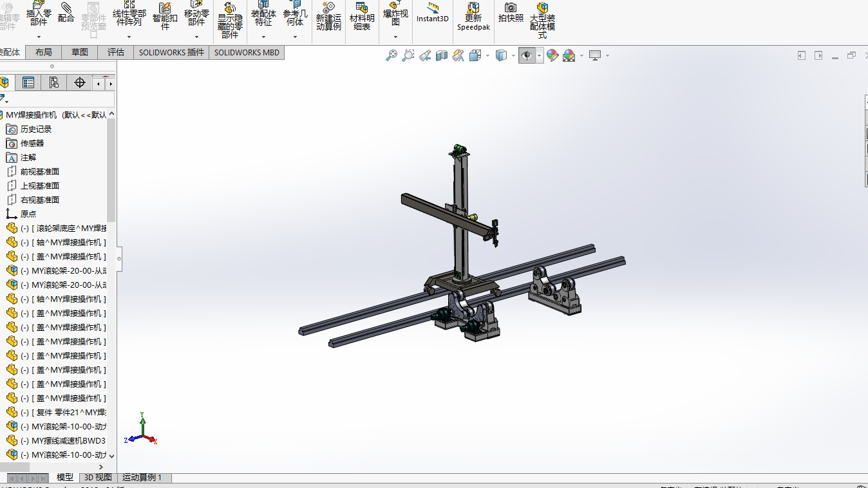Open the Move Component dropdown arrow

click(x=196, y=37)
